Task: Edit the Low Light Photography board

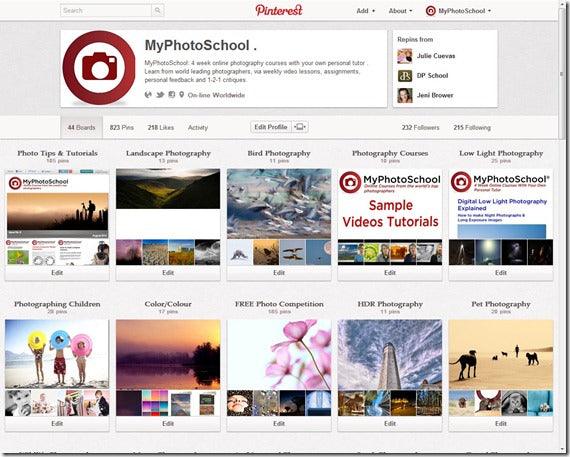Action: pos(501,273)
